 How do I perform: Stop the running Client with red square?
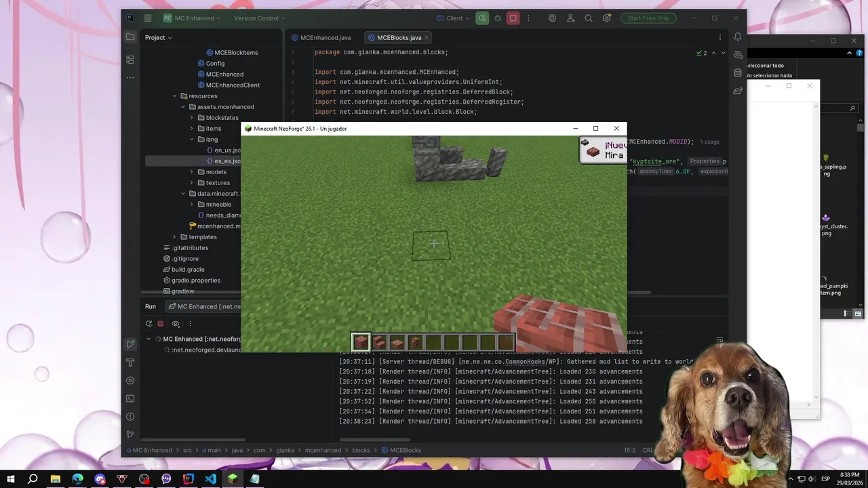[x=513, y=18]
